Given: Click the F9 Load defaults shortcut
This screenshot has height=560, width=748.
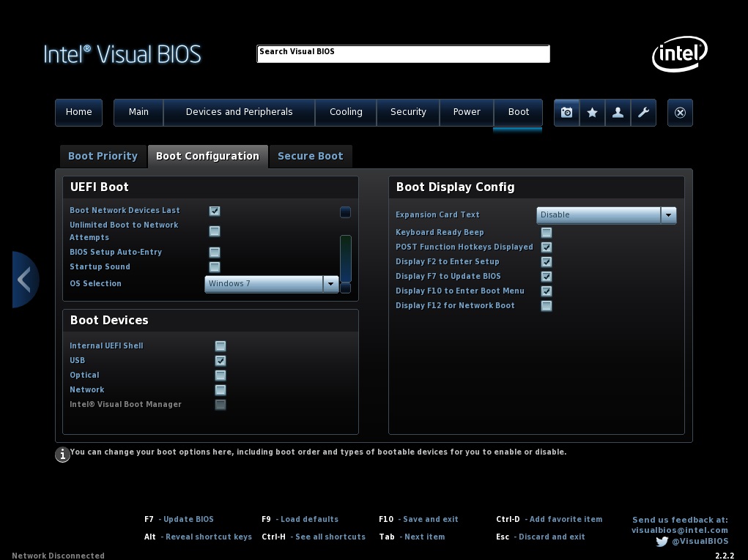Looking at the screenshot, I should point(300,520).
